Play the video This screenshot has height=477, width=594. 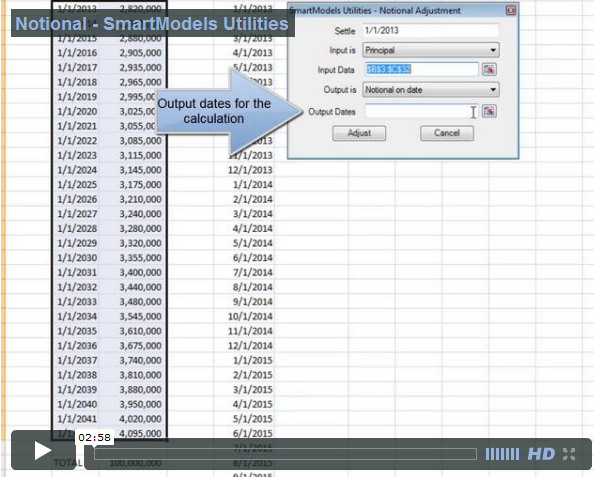(42, 451)
